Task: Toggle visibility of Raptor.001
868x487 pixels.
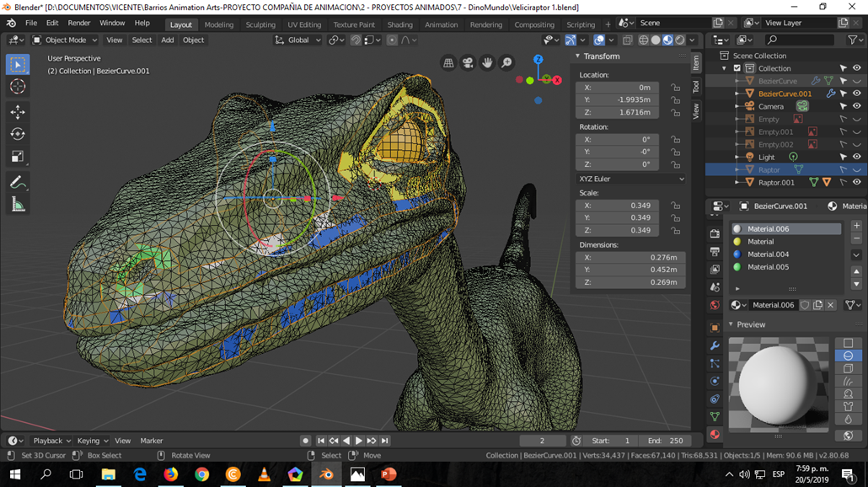Action: (857, 182)
